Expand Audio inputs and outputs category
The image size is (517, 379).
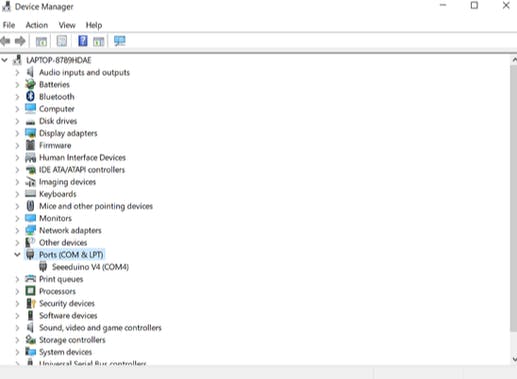tap(17, 72)
